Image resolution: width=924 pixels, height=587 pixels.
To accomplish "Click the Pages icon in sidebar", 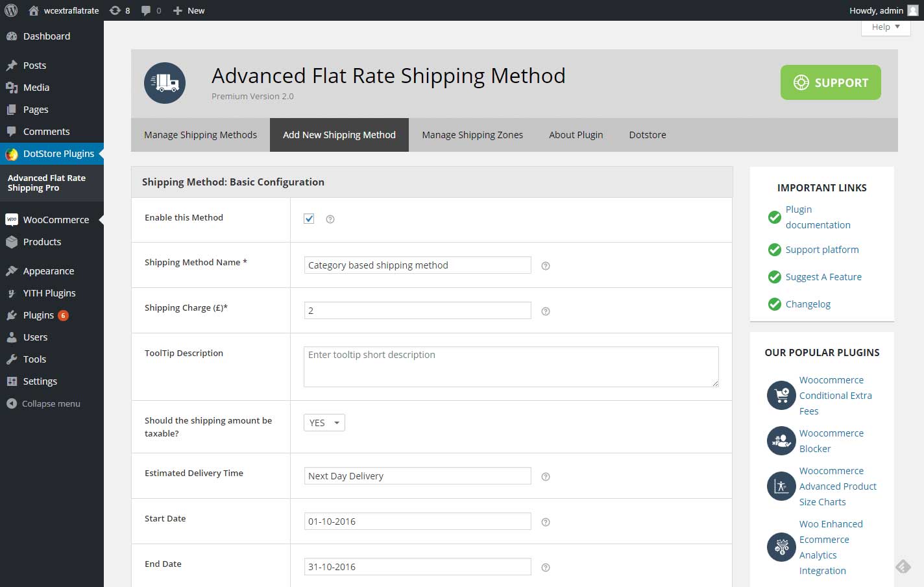I will (x=12, y=110).
